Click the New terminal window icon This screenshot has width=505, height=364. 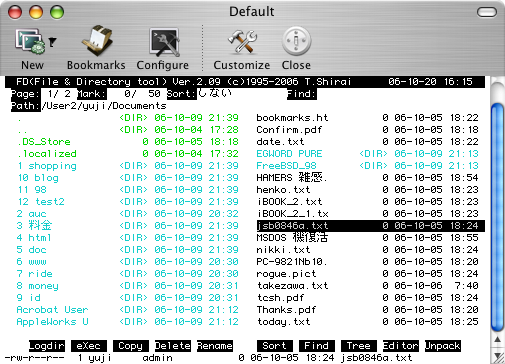30,42
